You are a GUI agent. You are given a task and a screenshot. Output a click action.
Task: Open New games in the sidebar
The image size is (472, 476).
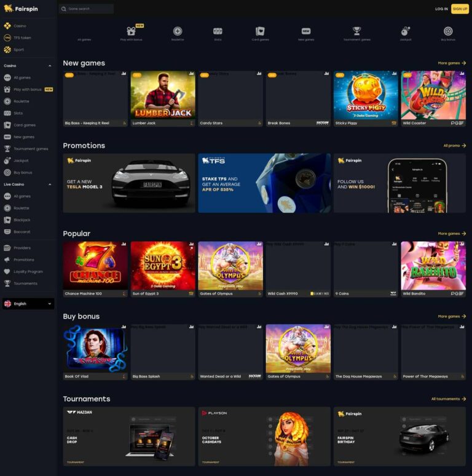point(20,137)
